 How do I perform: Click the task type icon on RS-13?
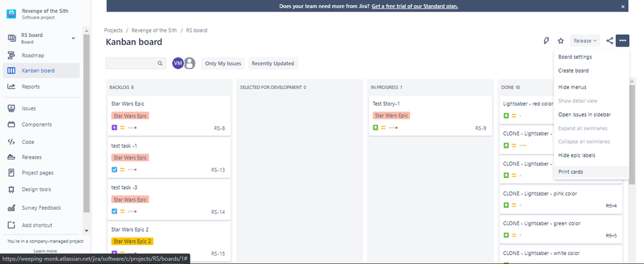point(115,169)
